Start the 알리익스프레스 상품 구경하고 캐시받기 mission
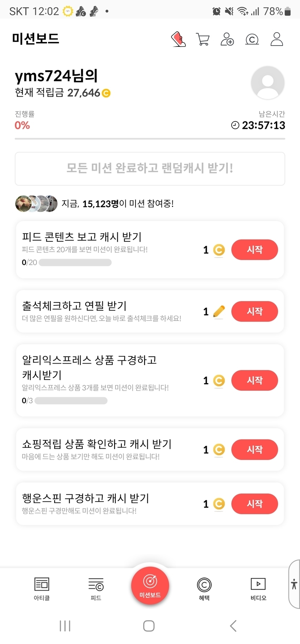 (254, 380)
